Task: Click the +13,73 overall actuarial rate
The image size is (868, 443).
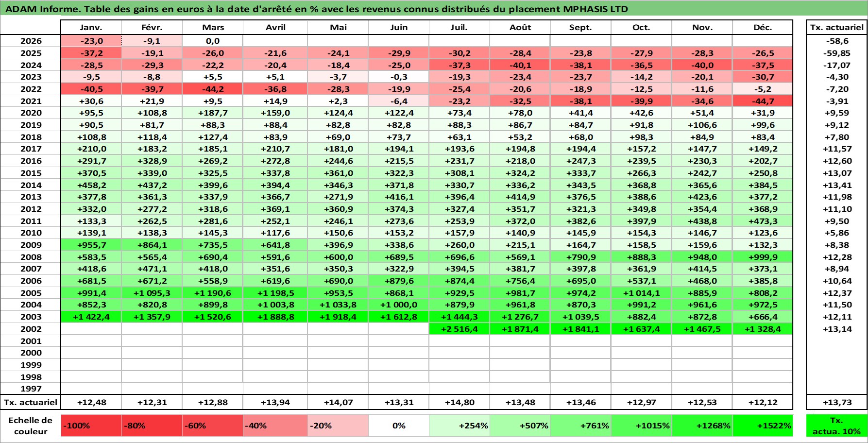Action: click(837, 402)
